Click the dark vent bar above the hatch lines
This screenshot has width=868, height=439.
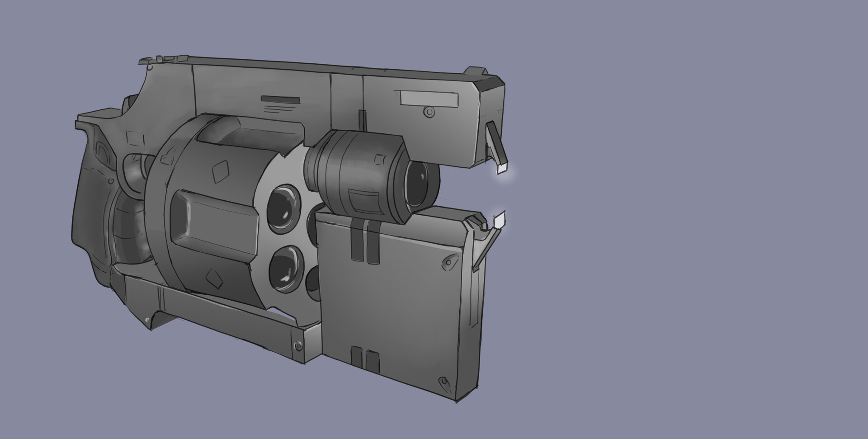pyautogui.click(x=281, y=99)
